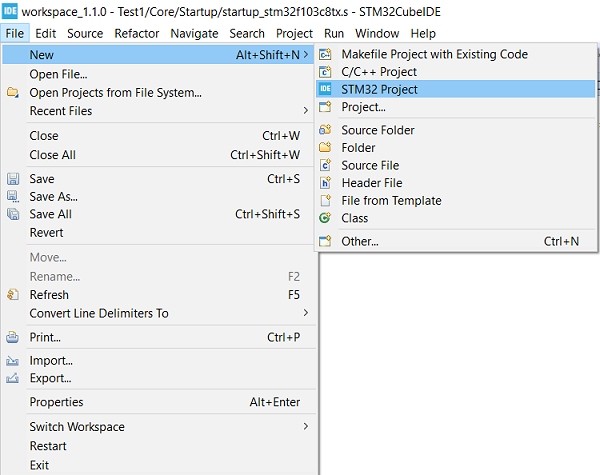600x475 pixels.
Task: Click the Save All disk icon
Action: [13, 214]
